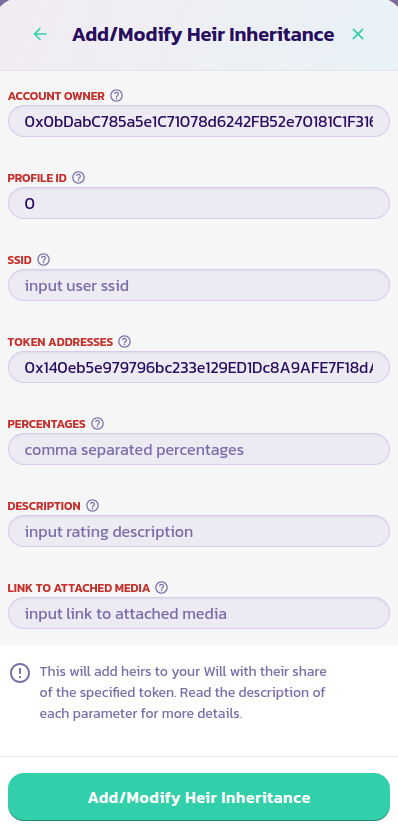Select the Profile ID input field
The height and width of the screenshot is (828, 398).
click(199, 203)
